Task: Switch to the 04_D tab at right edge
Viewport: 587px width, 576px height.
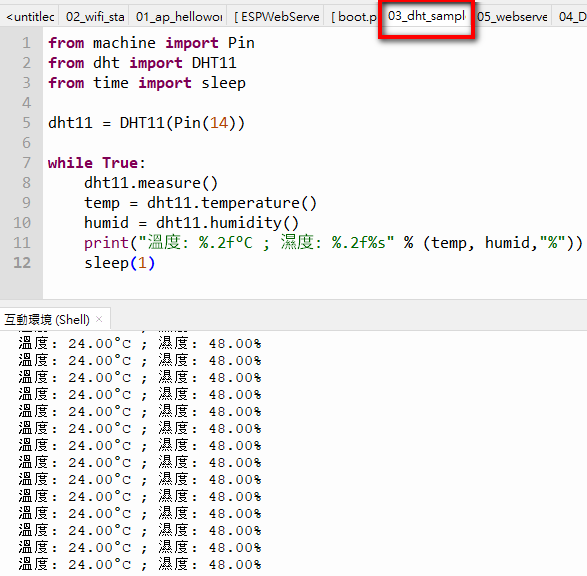Action: [571, 16]
